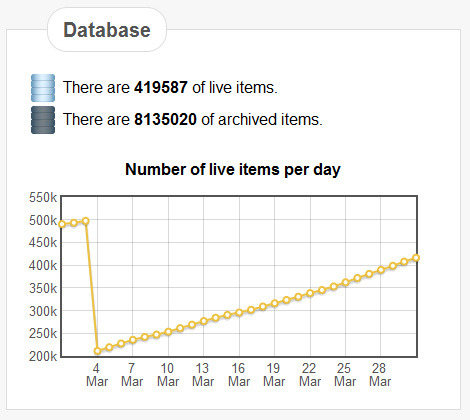Click the 13 Mar x-axis label

pos(203,375)
